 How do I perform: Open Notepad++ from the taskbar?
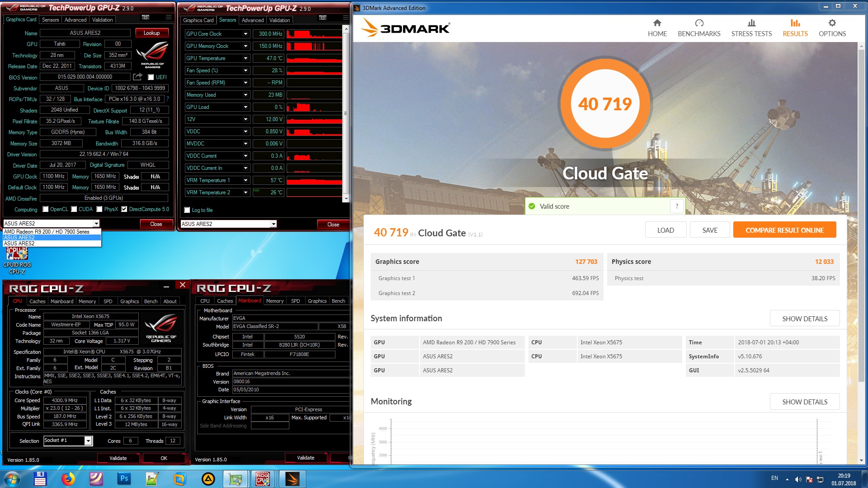coord(152,479)
